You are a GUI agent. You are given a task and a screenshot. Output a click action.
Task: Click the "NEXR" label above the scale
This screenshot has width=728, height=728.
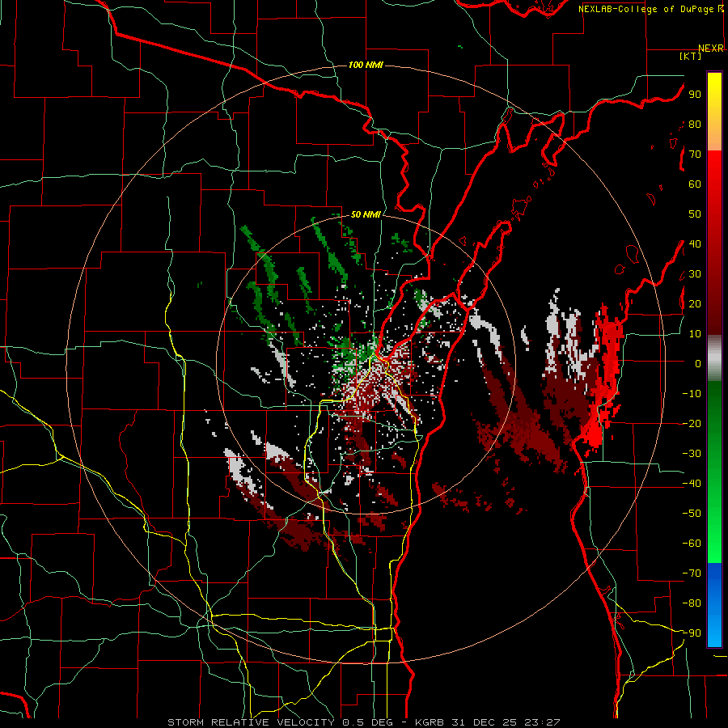[x=711, y=49]
